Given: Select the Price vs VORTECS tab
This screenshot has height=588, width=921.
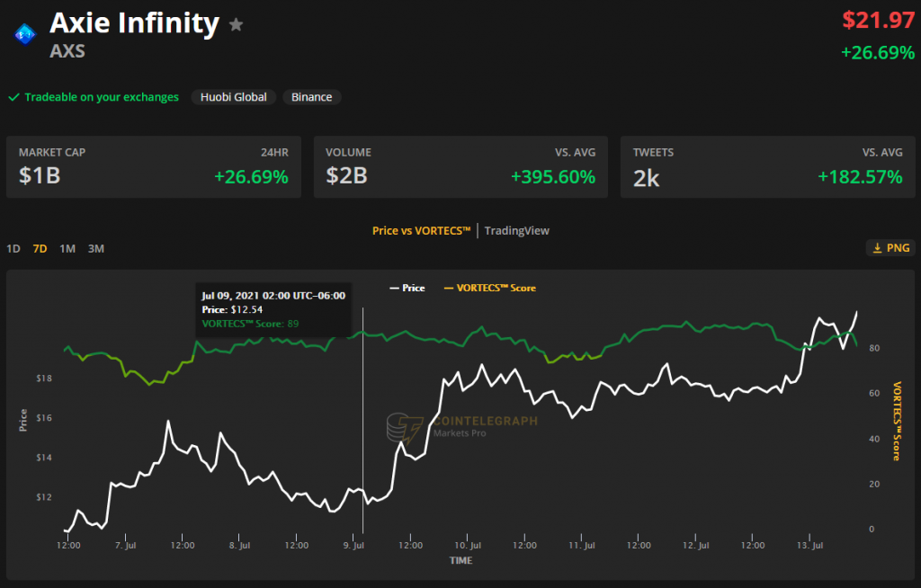Looking at the screenshot, I should (421, 230).
